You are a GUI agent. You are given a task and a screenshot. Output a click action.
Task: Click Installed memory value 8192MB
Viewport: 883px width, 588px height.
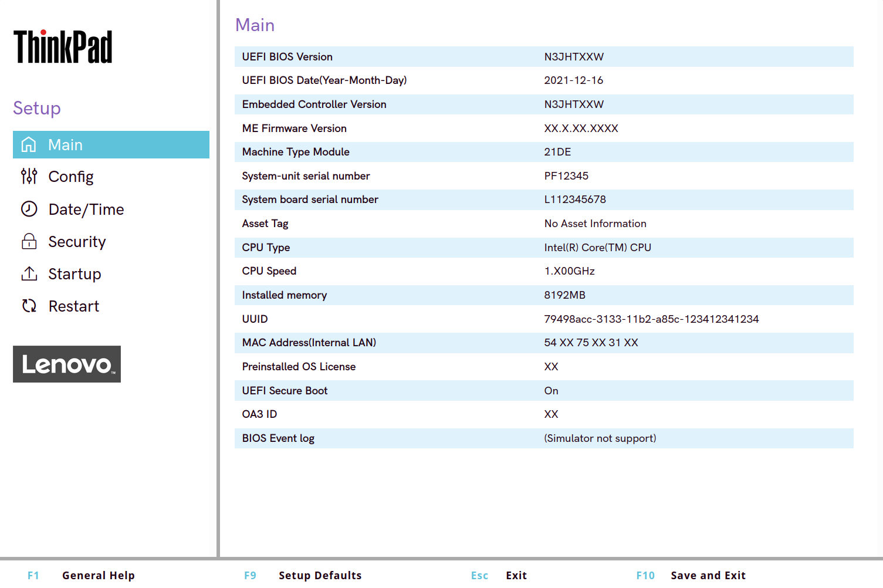pyautogui.click(x=564, y=295)
